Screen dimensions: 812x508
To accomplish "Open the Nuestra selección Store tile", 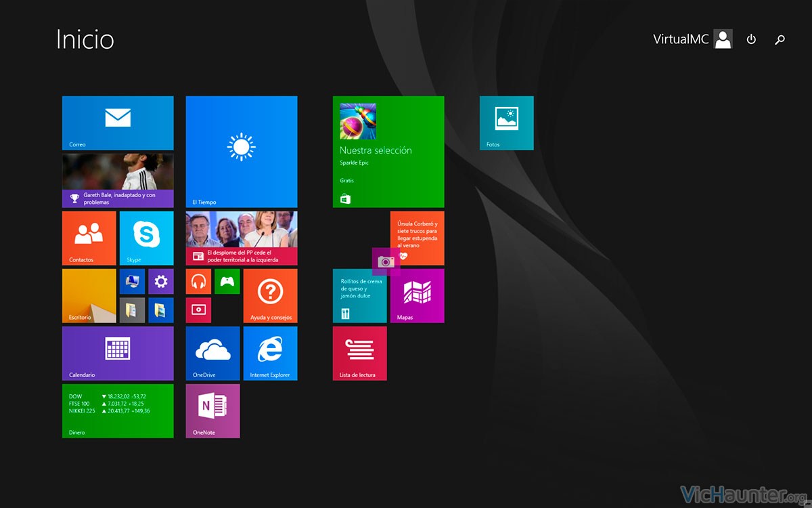I will pos(388,152).
